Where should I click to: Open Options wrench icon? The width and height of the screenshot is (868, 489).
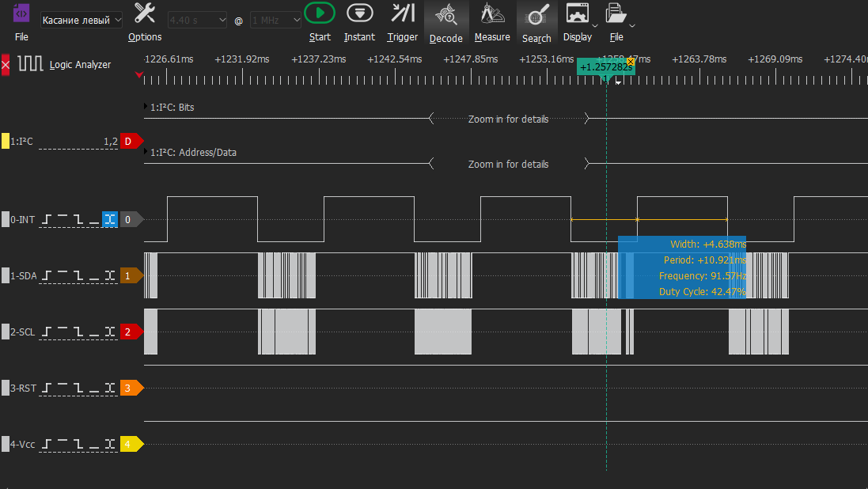pyautogui.click(x=144, y=13)
